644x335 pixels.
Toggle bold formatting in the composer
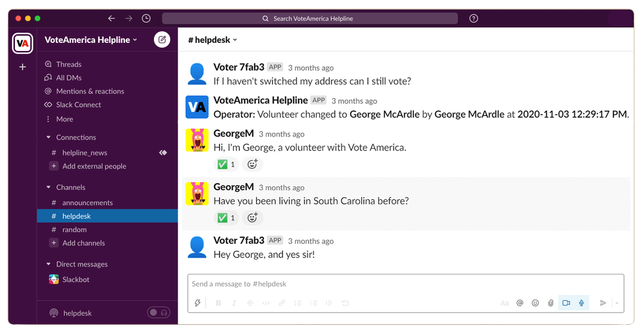pyautogui.click(x=218, y=302)
